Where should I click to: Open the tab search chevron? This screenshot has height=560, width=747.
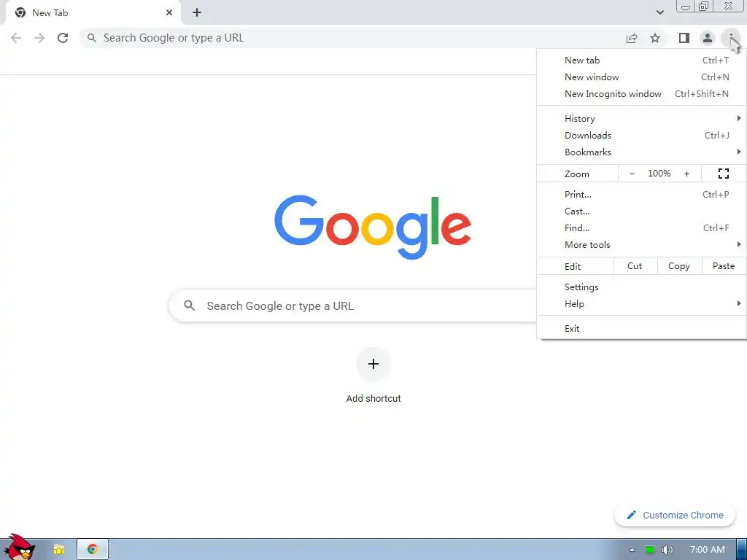click(659, 12)
